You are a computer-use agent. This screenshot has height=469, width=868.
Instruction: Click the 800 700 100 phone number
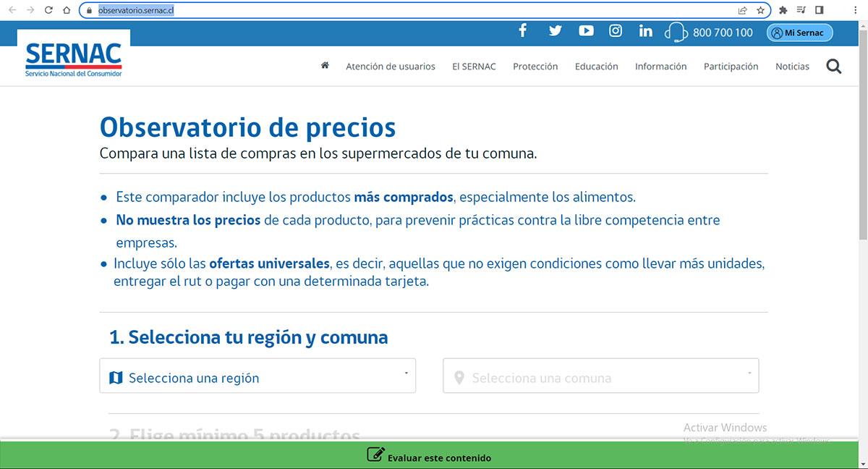pyautogui.click(x=723, y=33)
